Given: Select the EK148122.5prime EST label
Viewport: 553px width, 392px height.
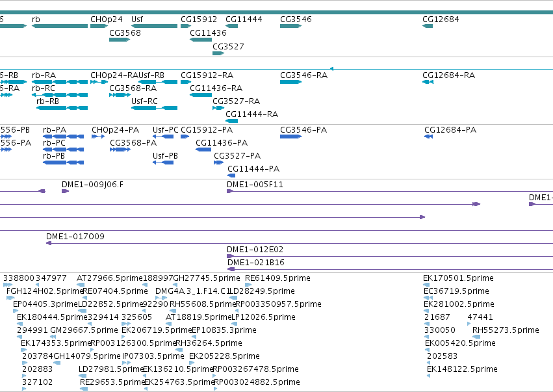Looking at the screenshot, I should coord(462,369).
